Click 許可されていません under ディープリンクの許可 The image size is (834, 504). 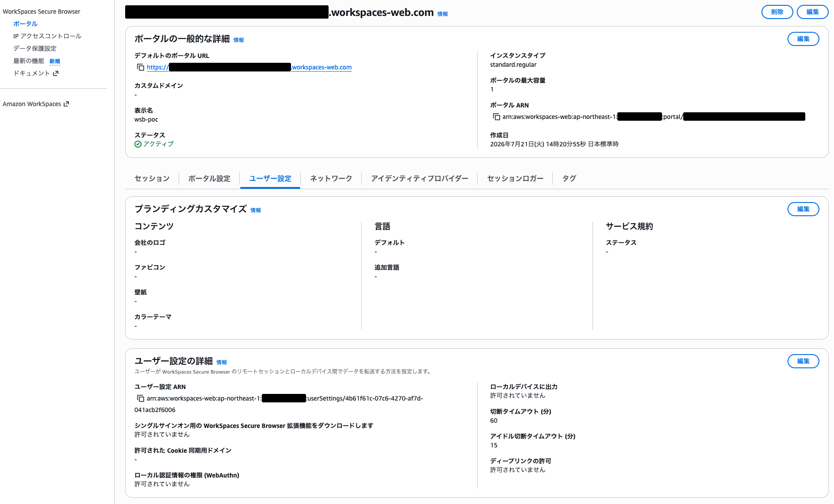pos(517,470)
